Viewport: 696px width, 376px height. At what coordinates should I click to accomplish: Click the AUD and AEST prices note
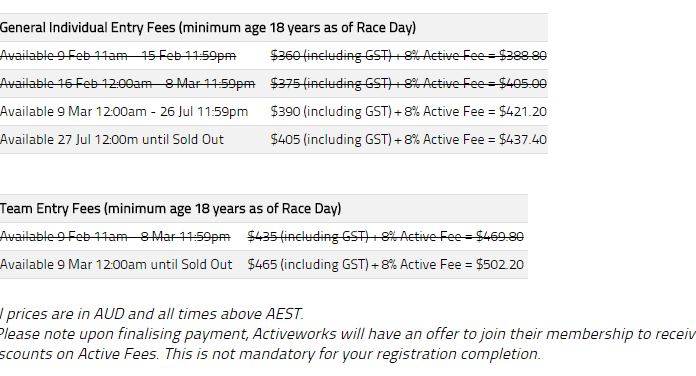point(152,314)
